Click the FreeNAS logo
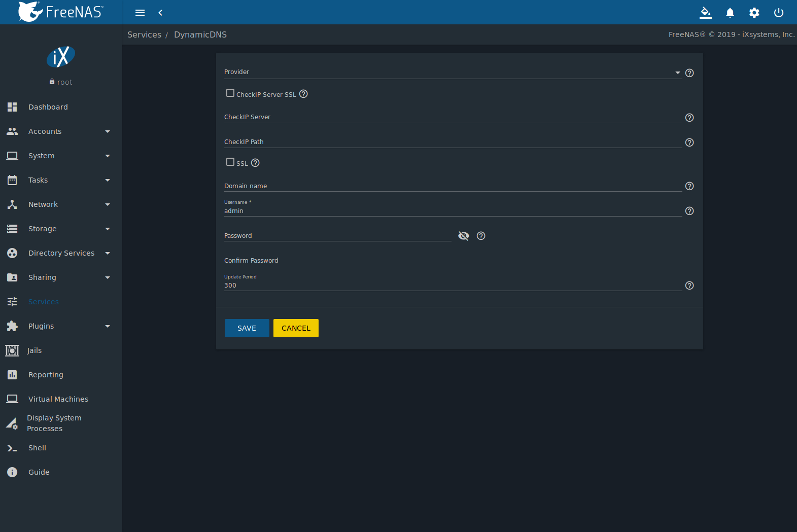This screenshot has height=532, width=797. 60,12
